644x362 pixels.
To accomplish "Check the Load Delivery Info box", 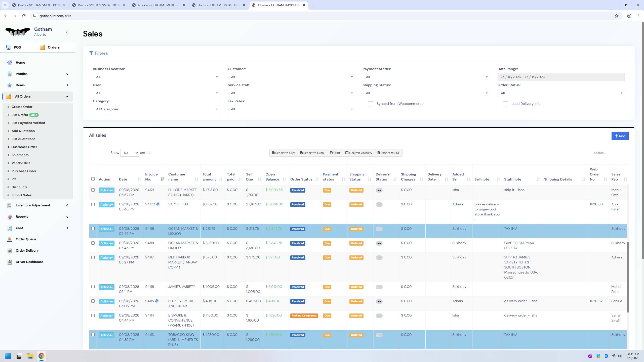I will [x=505, y=104].
